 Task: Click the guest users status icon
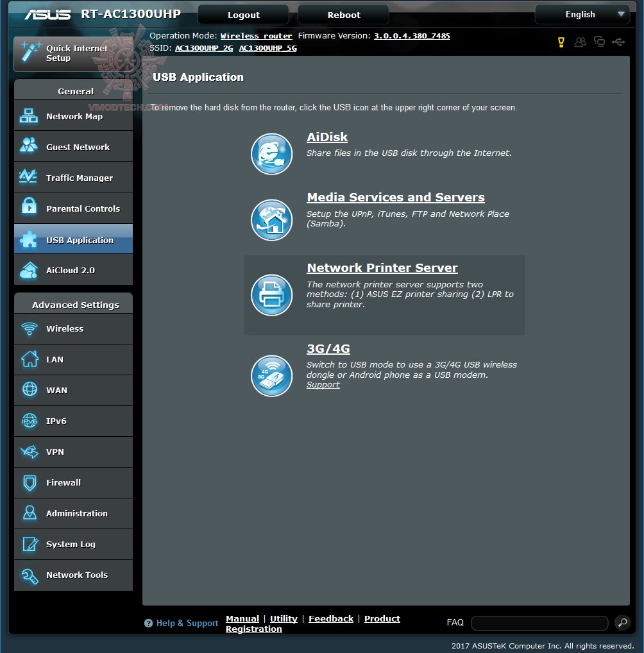coord(580,42)
